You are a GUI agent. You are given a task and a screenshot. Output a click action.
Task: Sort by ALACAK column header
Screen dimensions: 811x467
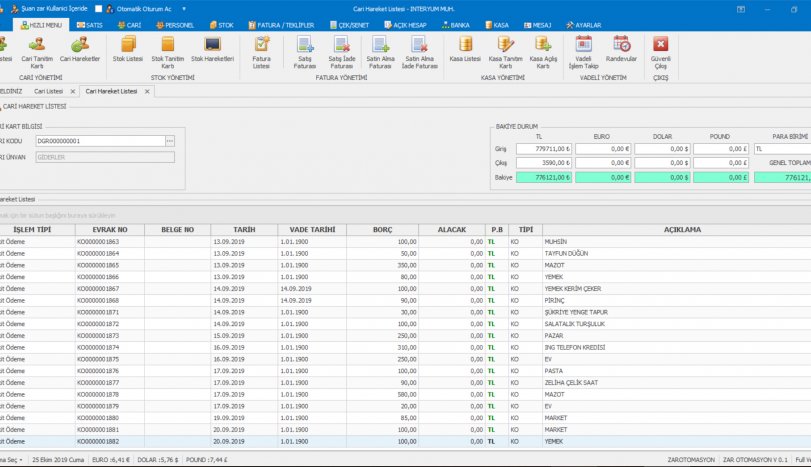452,230
